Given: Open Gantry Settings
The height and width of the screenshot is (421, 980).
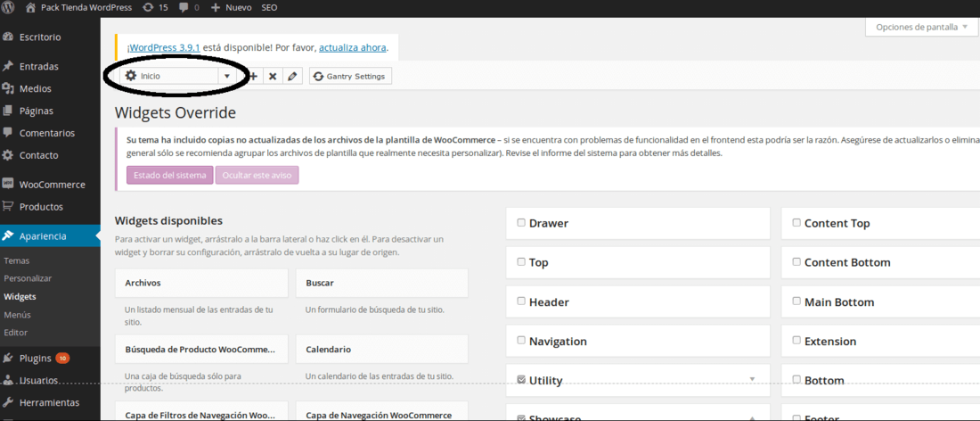Looking at the screenshot, I should [x=351, y=77].
